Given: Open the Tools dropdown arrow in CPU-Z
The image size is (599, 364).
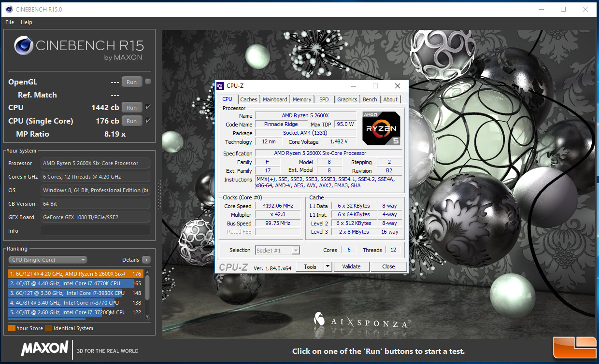Looking at the screenshot, I should (327, 266).
